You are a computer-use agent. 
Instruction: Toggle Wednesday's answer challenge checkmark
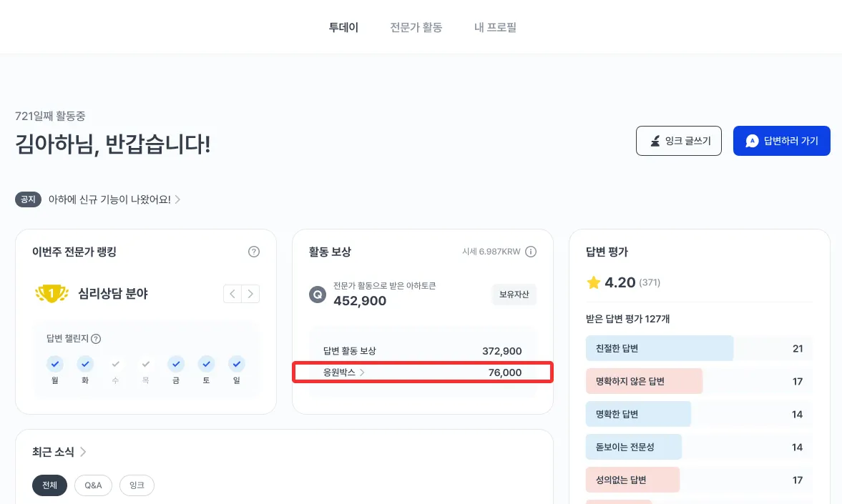click(x=116, y=364)
